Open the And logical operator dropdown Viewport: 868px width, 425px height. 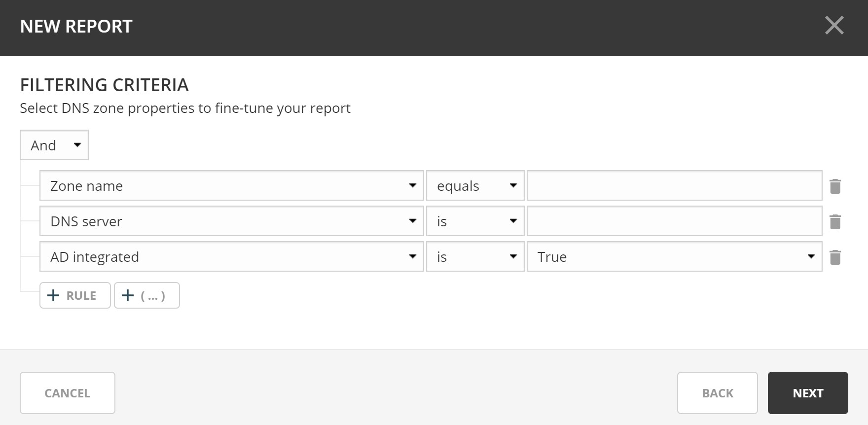[x=54, y=145]
